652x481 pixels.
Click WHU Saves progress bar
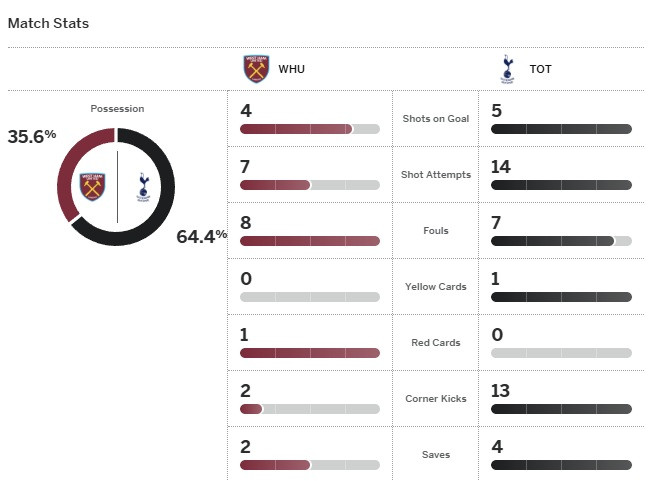(x=310, y=465)
